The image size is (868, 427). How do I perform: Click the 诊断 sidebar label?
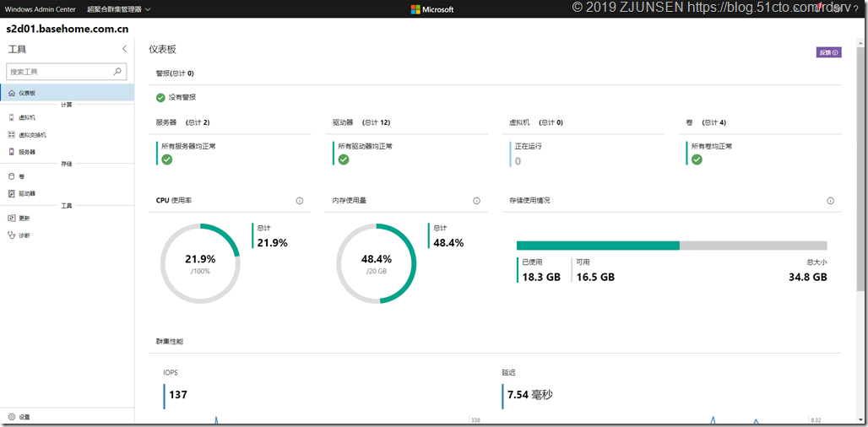(x=24, y=235)
